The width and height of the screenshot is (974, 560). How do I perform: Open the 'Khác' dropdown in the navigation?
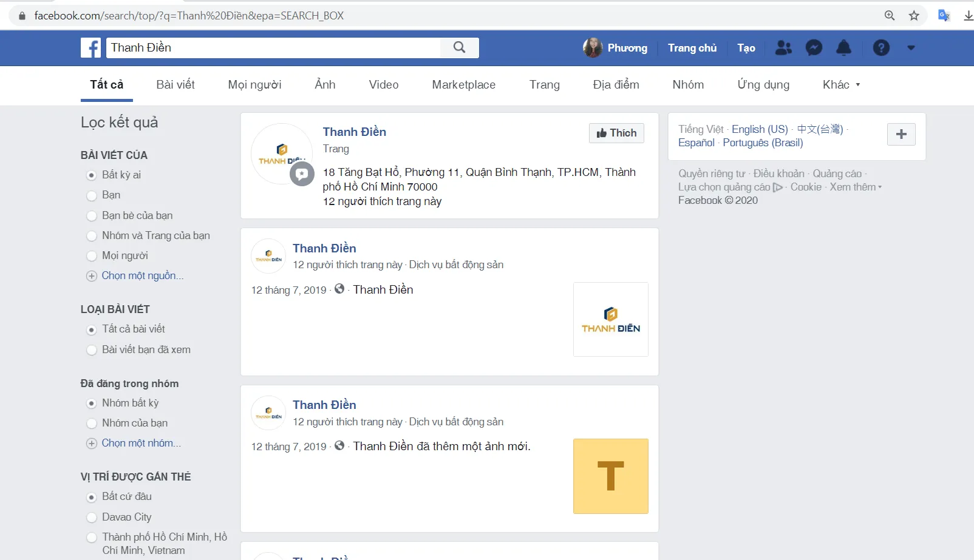click(x=841, y=84)
